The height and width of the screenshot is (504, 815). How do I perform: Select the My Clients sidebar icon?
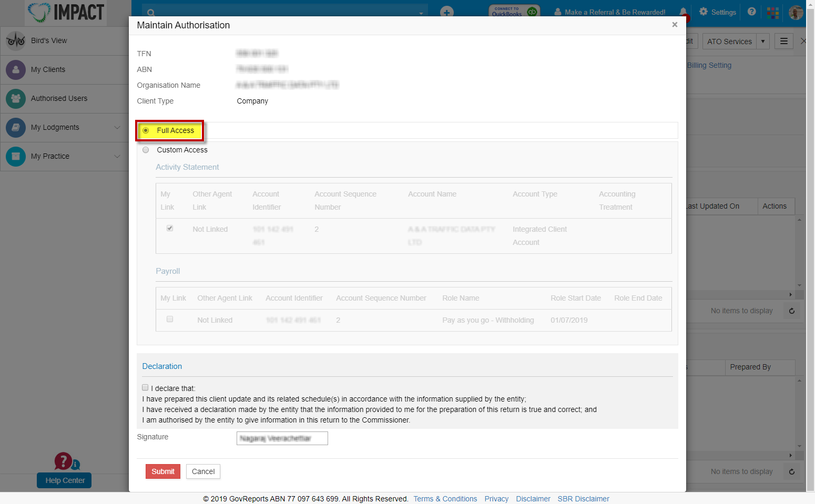click(x=48, y=69)
